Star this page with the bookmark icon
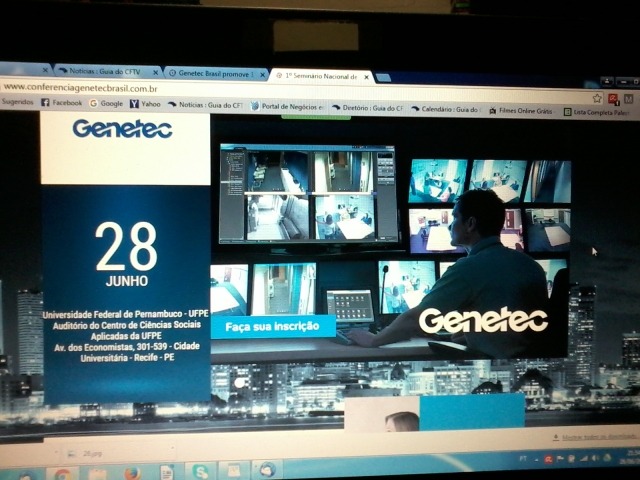This screenshot has width=640, height=480. click(596, 98)
